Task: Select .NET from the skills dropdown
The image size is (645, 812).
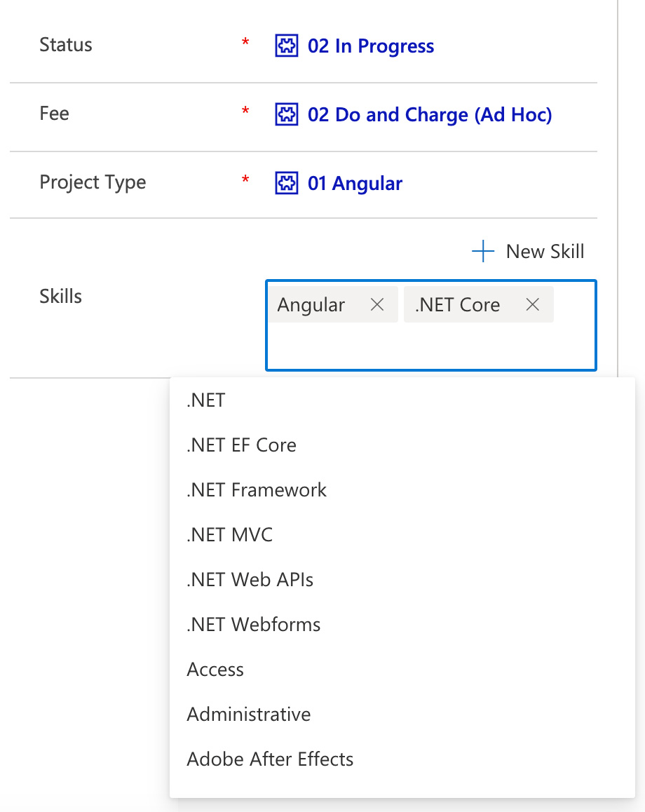Action: coord(206,400)
